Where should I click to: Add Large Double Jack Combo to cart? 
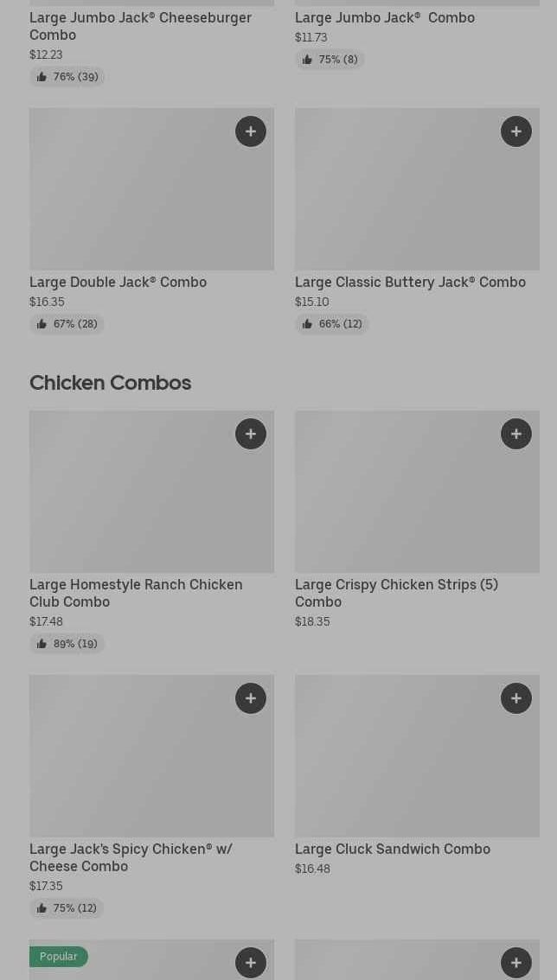tap(251, 131)
